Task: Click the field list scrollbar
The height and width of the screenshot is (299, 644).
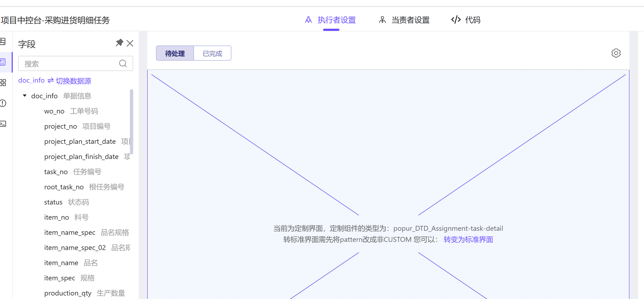Action: point(132,122)
